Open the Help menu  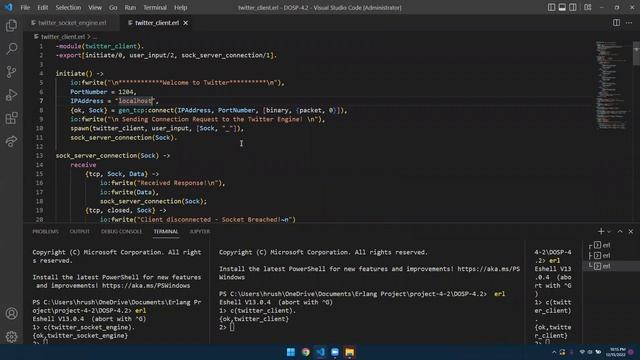point(180,7)
